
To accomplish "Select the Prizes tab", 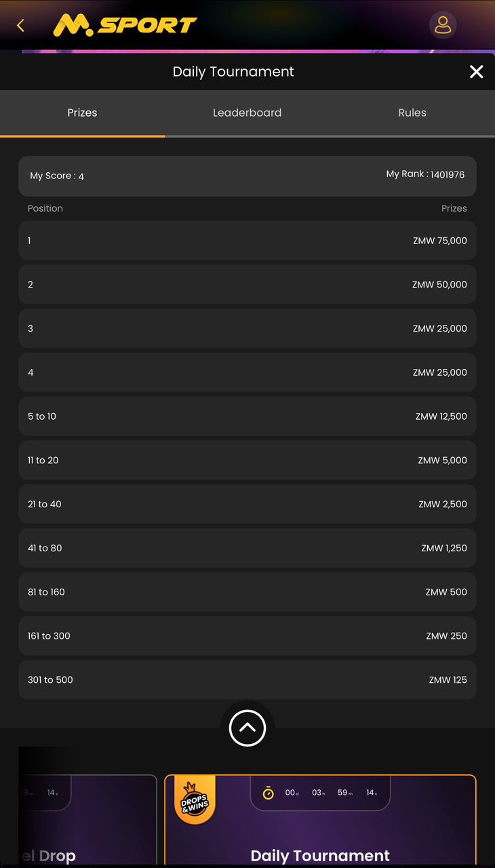I will [x=82, y=113].
